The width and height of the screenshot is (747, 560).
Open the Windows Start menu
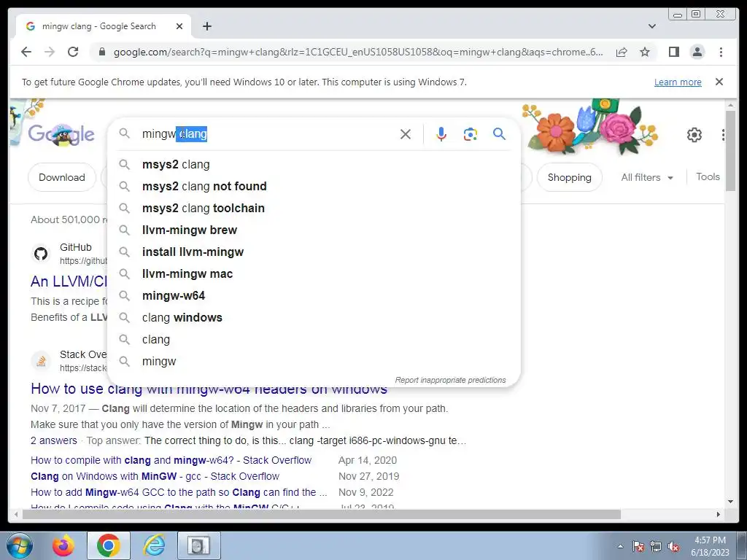[x=18, y=545]
